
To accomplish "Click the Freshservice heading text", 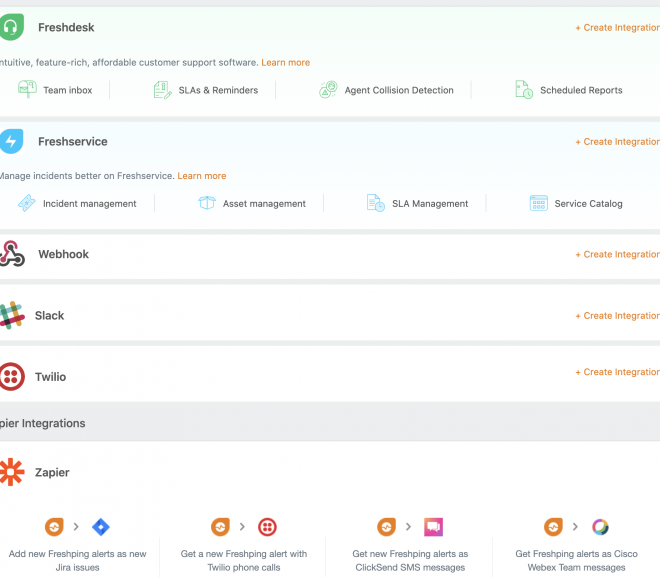I will (x=73, y=141).
